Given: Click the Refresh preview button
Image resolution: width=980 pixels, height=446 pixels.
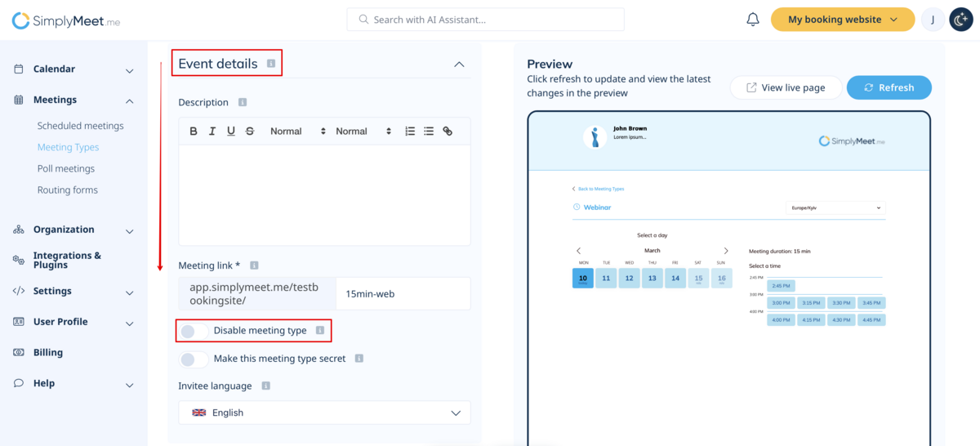Looking at the screenshot, I should tap(889, 87).
